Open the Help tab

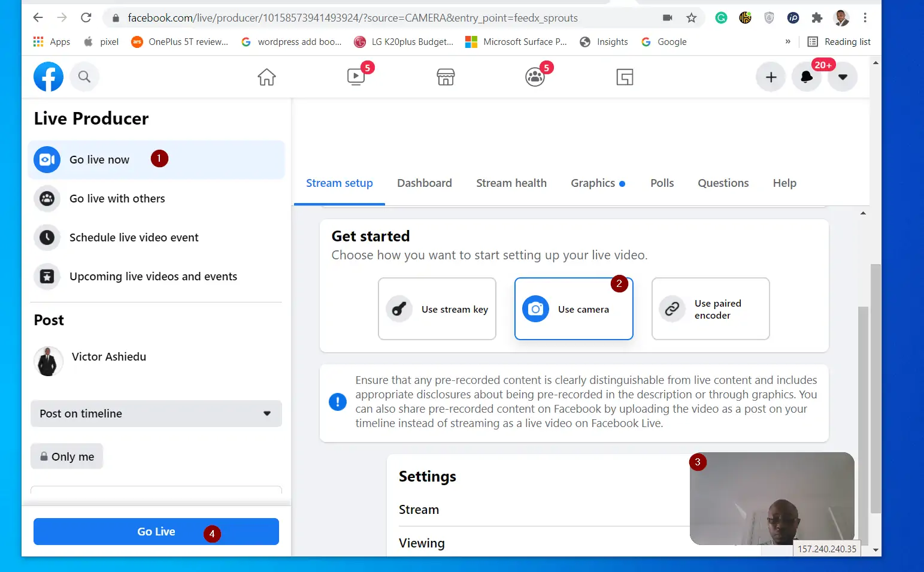tap(784, 183)
